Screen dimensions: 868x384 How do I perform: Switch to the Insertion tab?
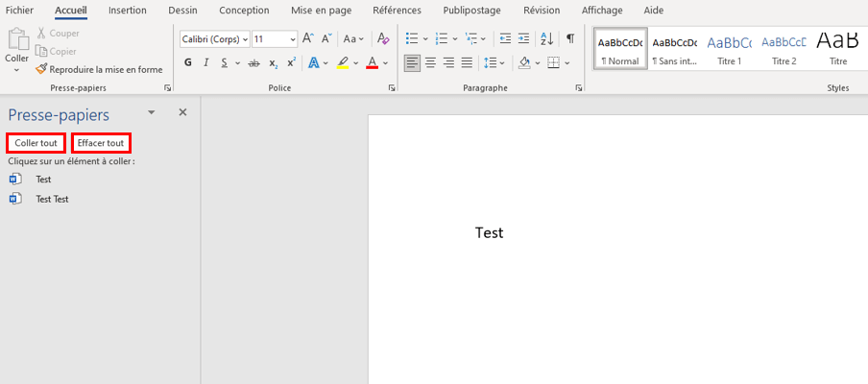[x=128, y=10]
